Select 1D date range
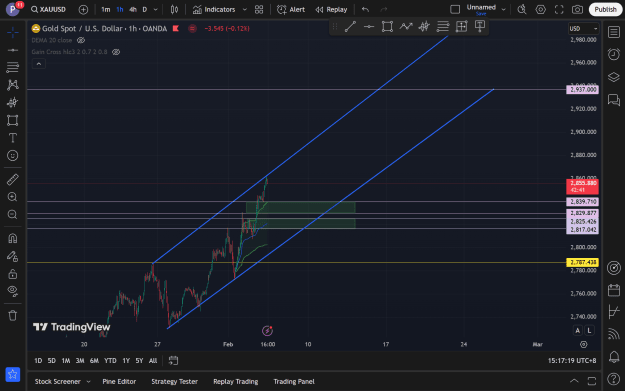625x391 pixels. pyautogui.click(x=38, y=361)
